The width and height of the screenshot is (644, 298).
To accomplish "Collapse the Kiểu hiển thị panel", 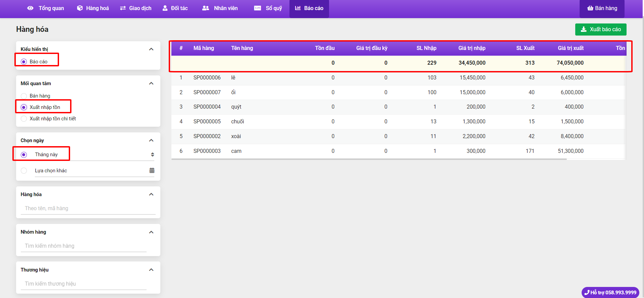I will (151, 49).
